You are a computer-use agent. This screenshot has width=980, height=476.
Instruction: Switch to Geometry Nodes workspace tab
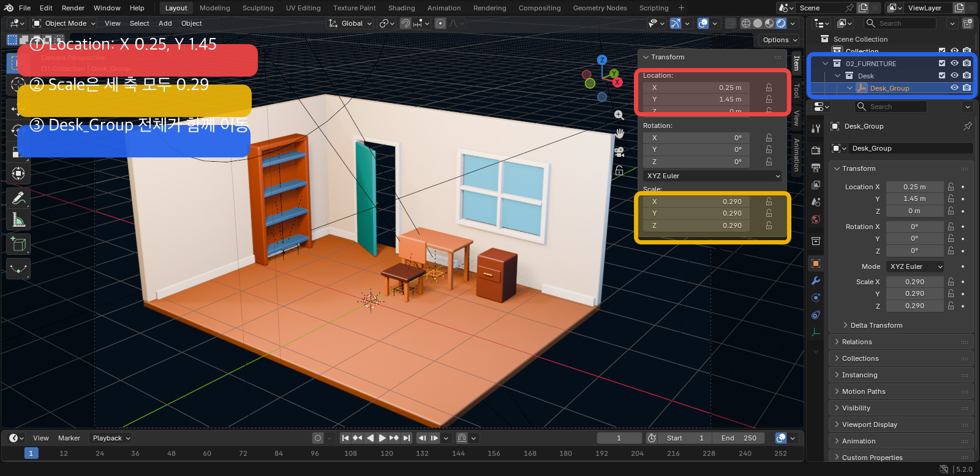(x=600, y=8)
